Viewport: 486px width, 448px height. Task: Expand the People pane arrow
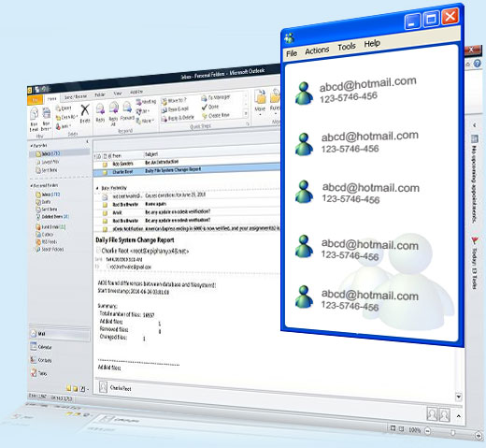459,416
